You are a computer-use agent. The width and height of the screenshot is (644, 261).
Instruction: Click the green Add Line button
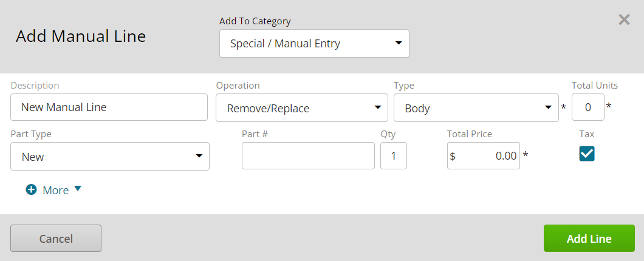pyautogui.click(x=589, y=238)
